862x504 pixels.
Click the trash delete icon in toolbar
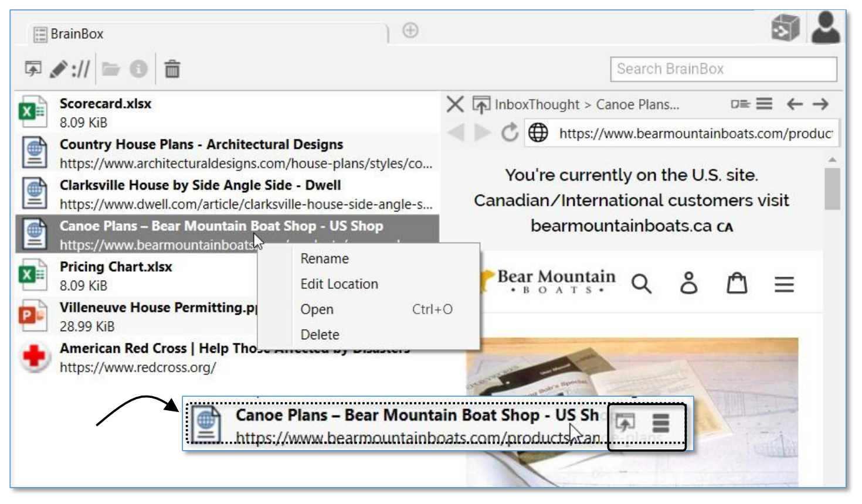click(172, 69)
